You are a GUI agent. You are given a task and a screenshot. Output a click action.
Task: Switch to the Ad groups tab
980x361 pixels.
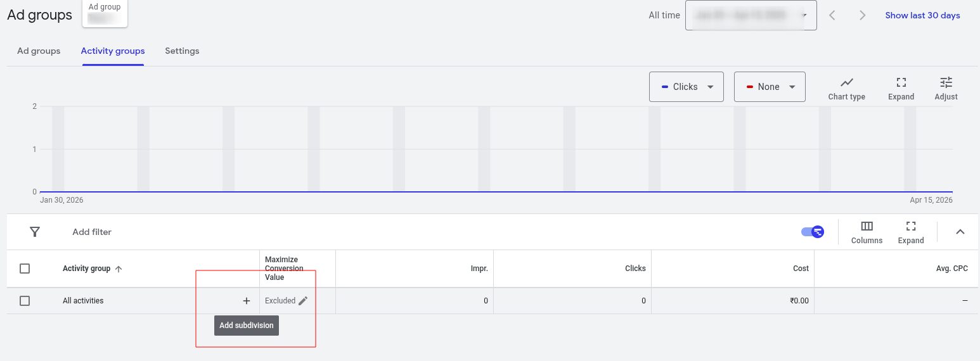point(39,51)
